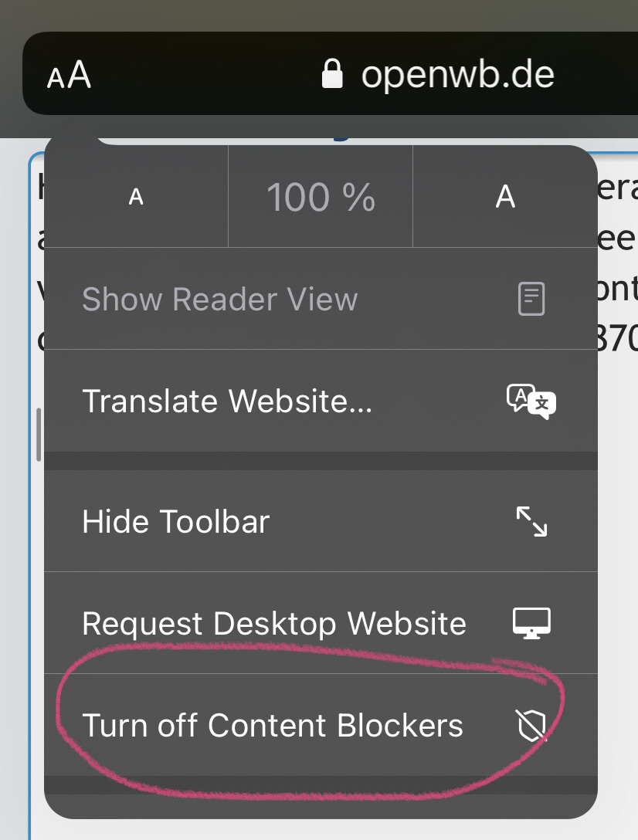Tap the openwb.de address text
This screenshot has height=840, width=638.
click(457, 75)
